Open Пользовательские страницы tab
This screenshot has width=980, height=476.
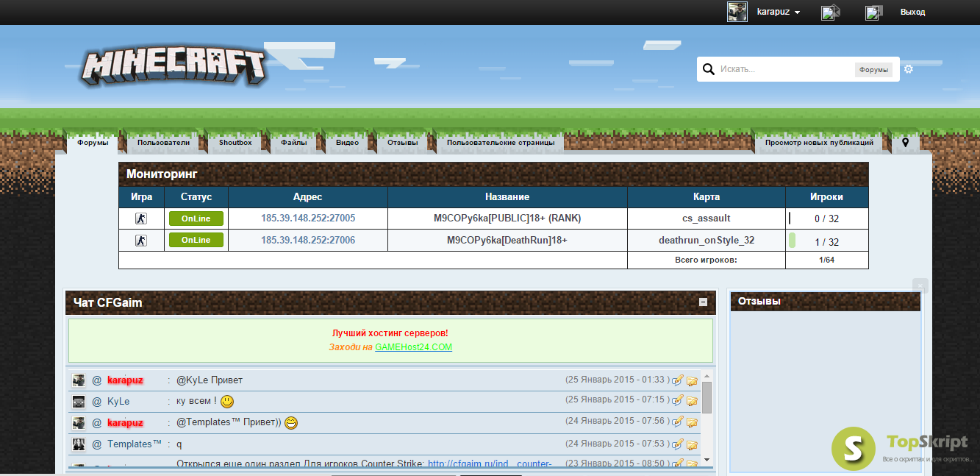(x=501, y=142)
